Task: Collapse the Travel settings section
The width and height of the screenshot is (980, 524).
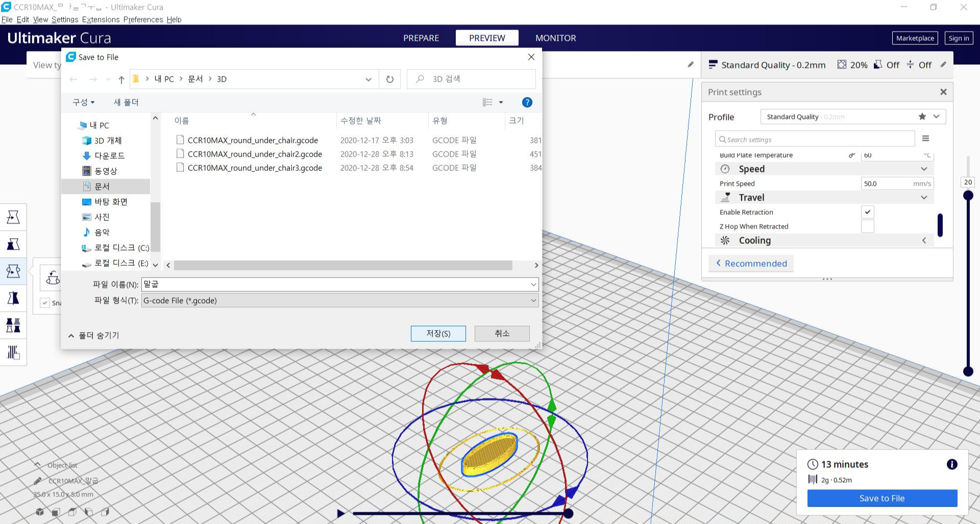Action: (x=924, y=197)
